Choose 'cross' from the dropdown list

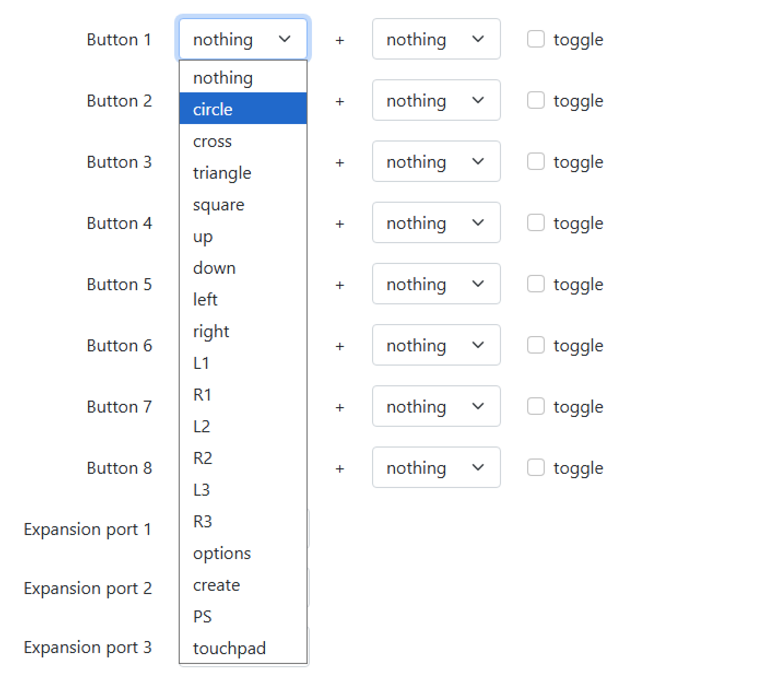(243, 141)
